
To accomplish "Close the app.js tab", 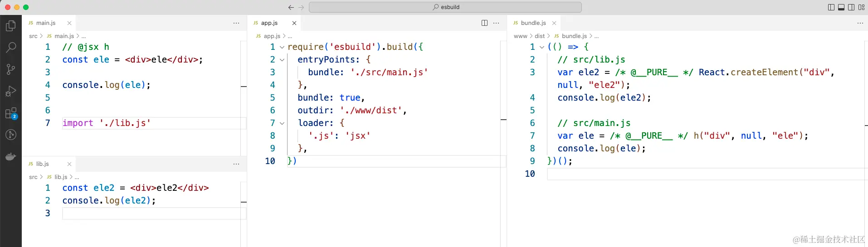I will [294, 23].
